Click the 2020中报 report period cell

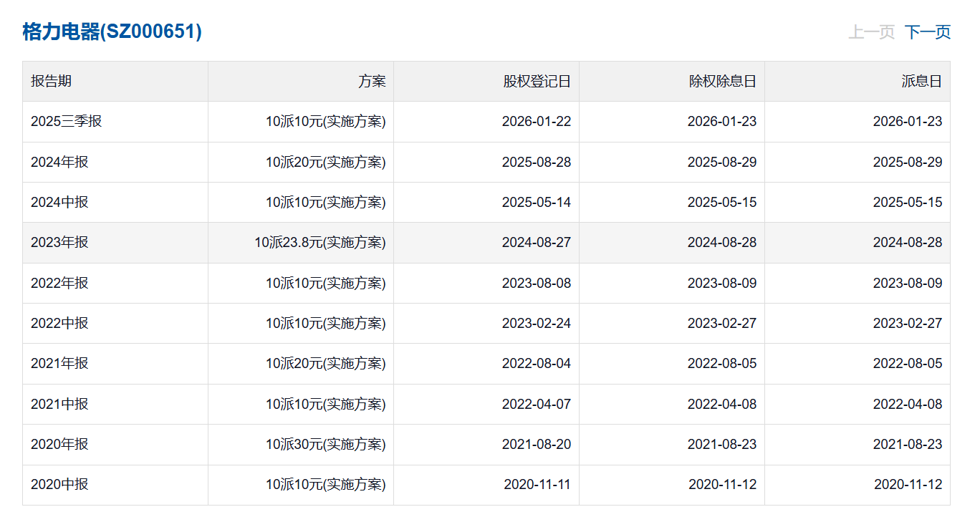point(59,485)
